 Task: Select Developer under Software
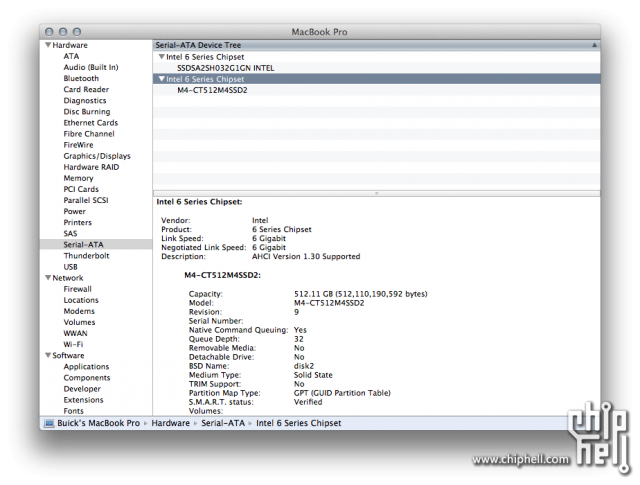point(82,389)
